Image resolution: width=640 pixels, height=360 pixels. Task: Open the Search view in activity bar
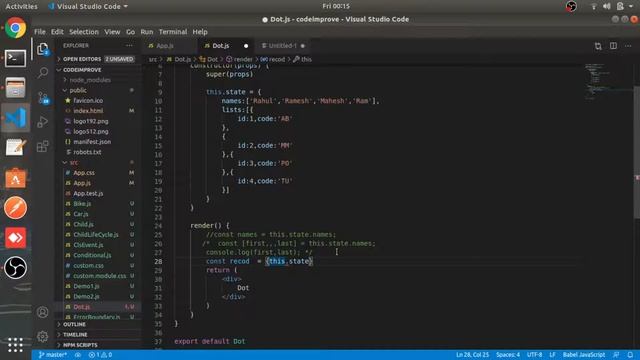pos(42,73)
